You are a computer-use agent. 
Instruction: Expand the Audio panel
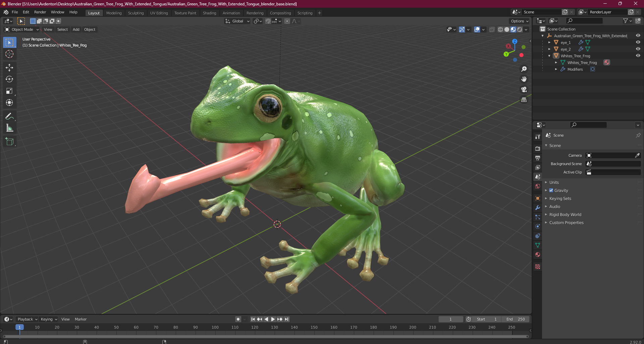[x=554, y=206]
